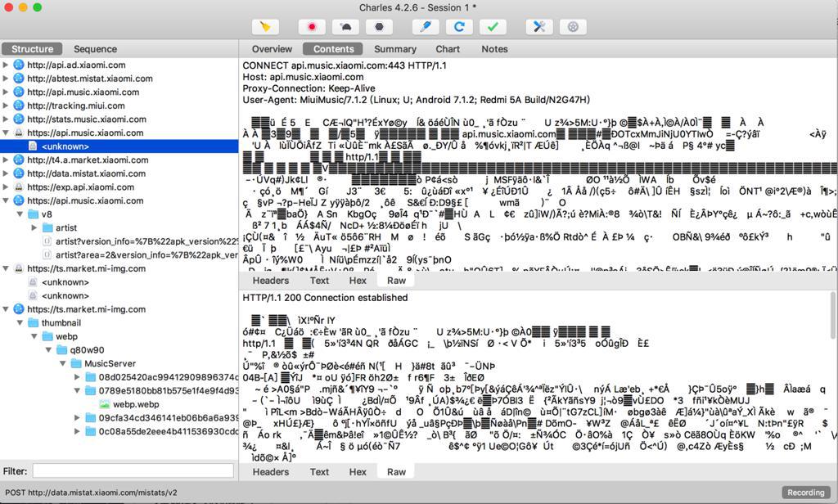838x504 pixels.
Task: Open the Overview tab
Action: pyautogui.click(x=272, y=48)
